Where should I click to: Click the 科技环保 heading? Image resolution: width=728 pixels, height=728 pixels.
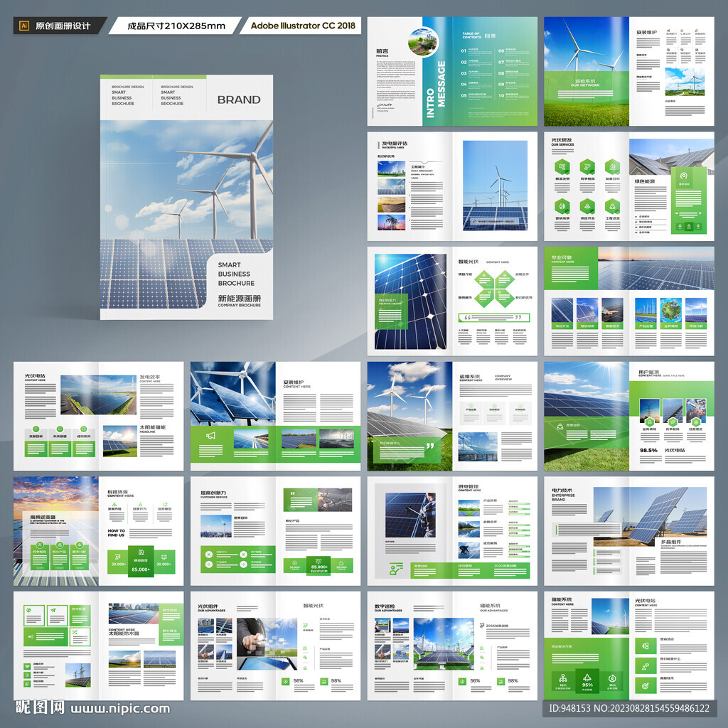pos(117,492)
